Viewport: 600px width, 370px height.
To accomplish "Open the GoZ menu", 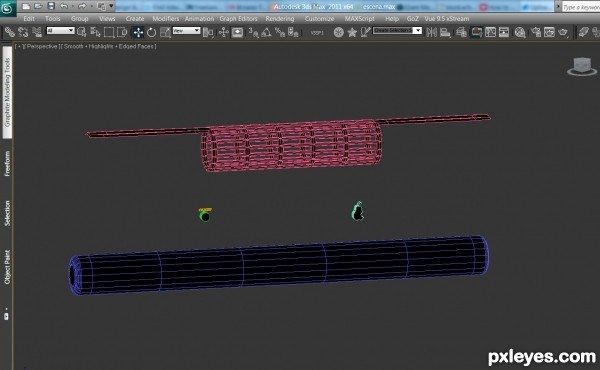I will click(412, 19).
